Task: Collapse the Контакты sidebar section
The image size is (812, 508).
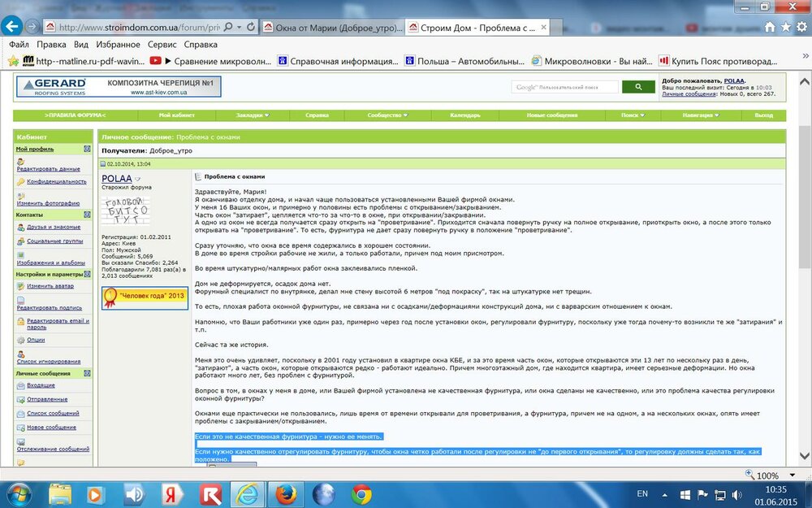Action: click(x=87, y=215)
